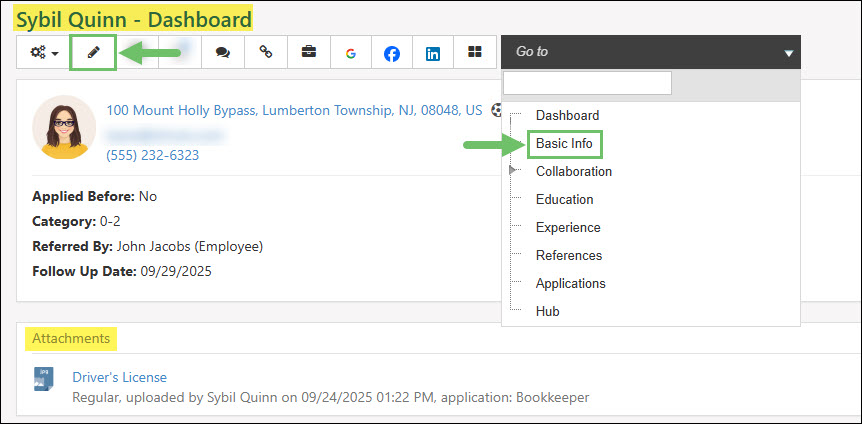
Task: Click the blurred email address link
Action: [165, 134]
